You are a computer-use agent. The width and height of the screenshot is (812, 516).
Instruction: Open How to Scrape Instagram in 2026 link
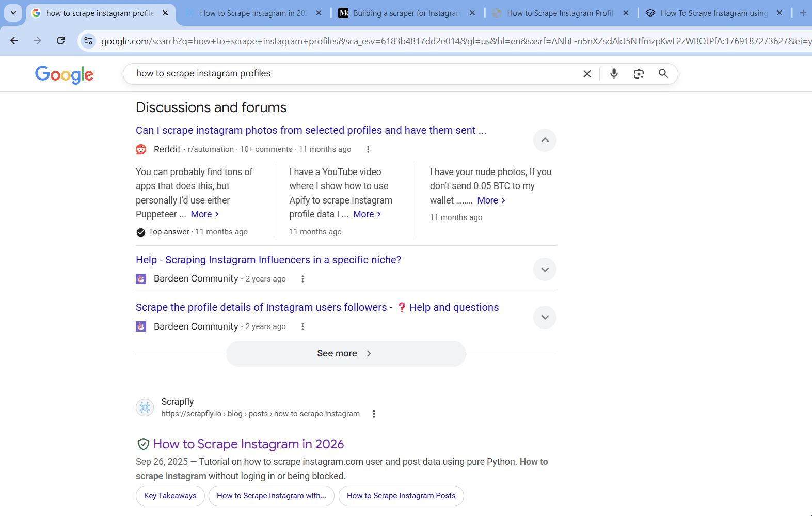point(248,444)
